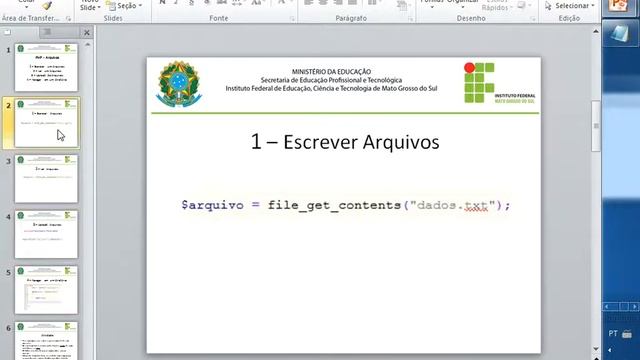Click 'Instituto Federal de Educação' header line

(331, 89)
